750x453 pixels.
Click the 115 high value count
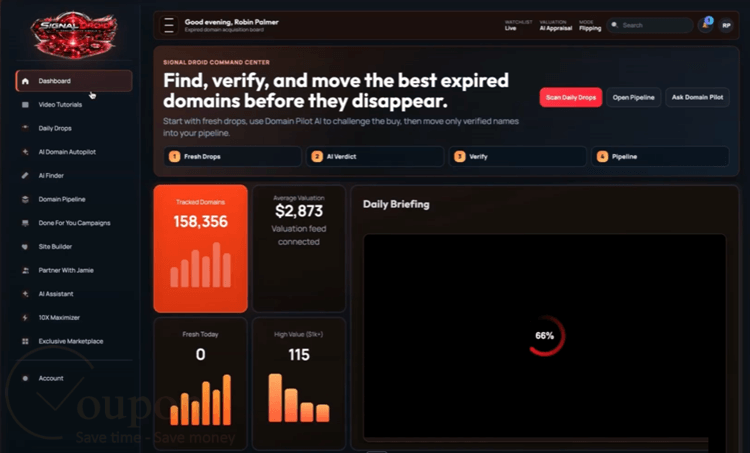(299, 355)
